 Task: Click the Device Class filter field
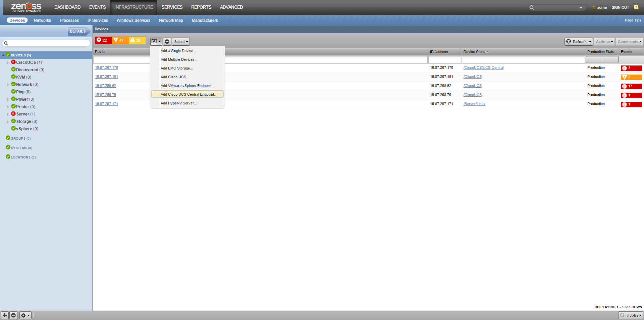pos(523,60)
